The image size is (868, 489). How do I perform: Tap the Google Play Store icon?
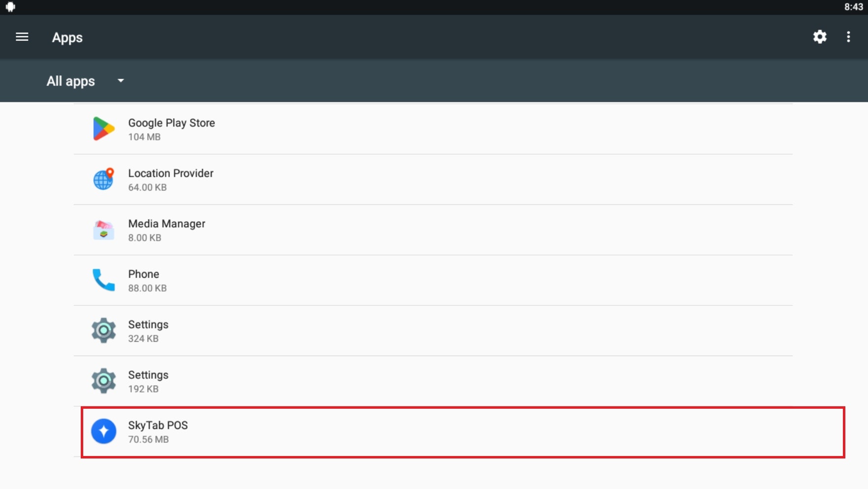(103, 129)
